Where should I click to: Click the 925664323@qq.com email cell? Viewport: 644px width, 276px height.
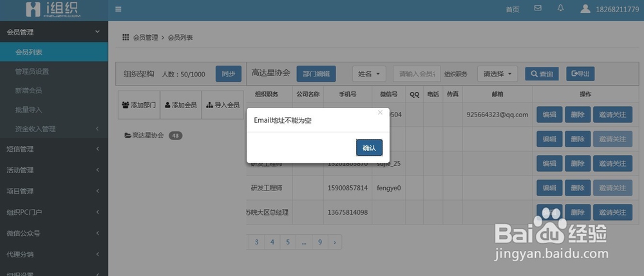[497, 115]
